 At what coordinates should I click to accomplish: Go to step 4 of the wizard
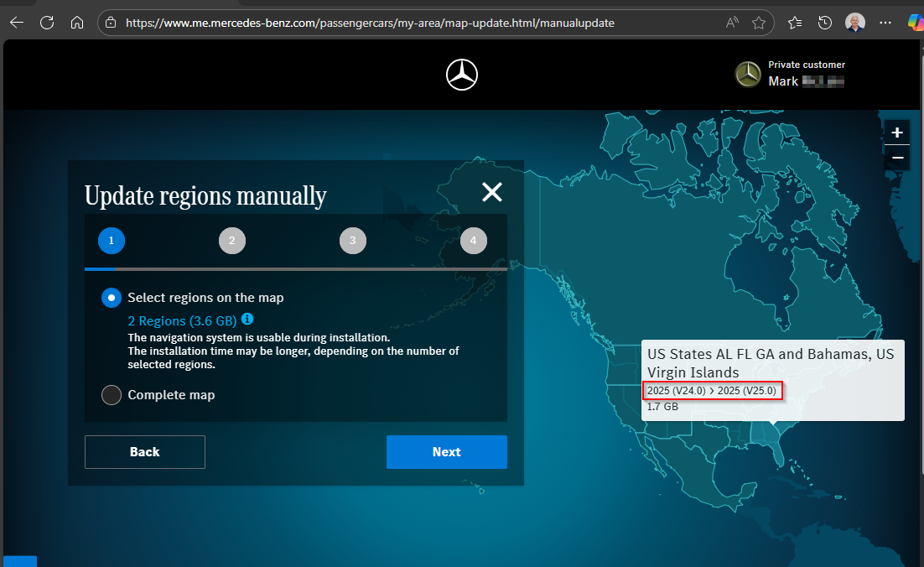click(x=474, y=241)
